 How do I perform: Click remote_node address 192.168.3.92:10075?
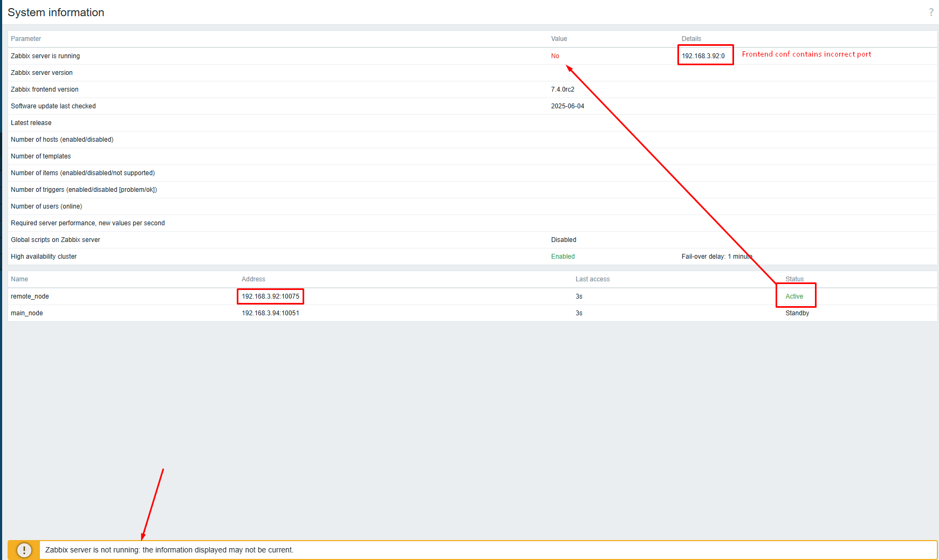pyautogui.click(x=270, y=296)
